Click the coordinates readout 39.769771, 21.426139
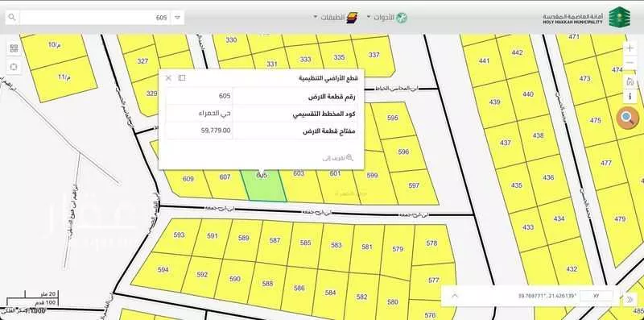 click(x=547, y=296)
